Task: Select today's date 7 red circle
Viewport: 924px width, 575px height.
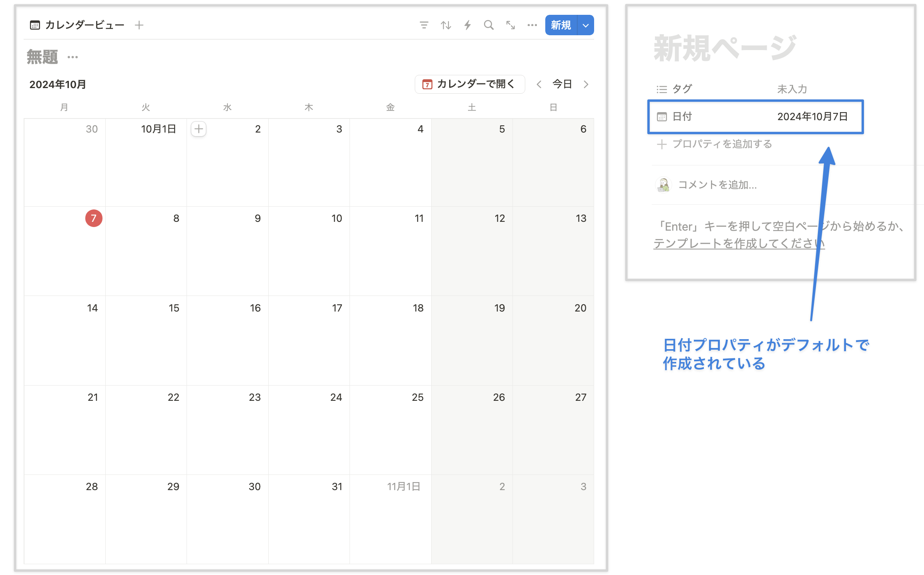Action: click(94, 218)
